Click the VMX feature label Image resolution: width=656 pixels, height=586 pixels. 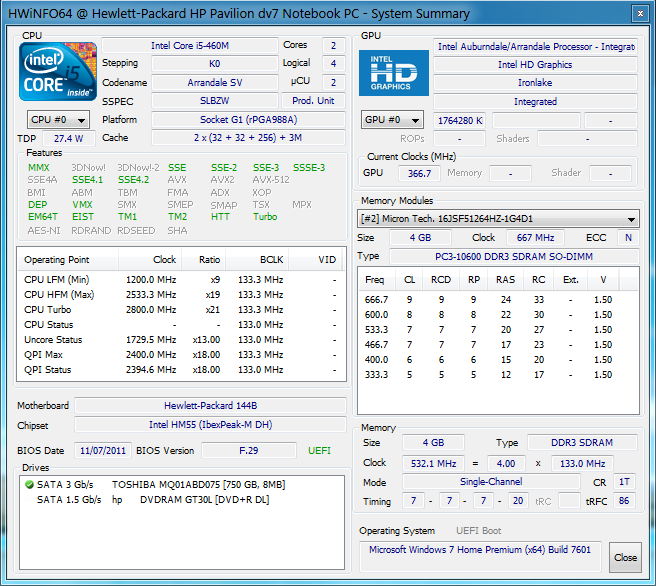click(82, 205)
